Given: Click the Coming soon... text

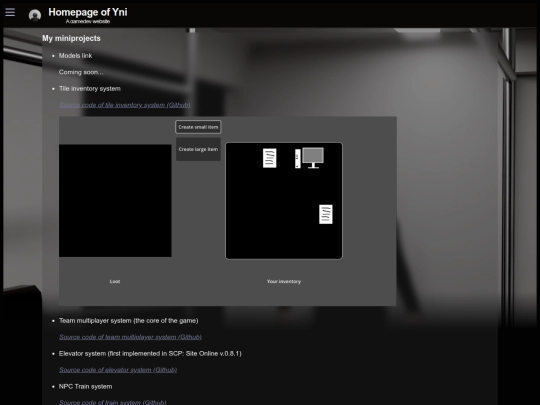Looking at the screenshot, I should click(81, 72).
